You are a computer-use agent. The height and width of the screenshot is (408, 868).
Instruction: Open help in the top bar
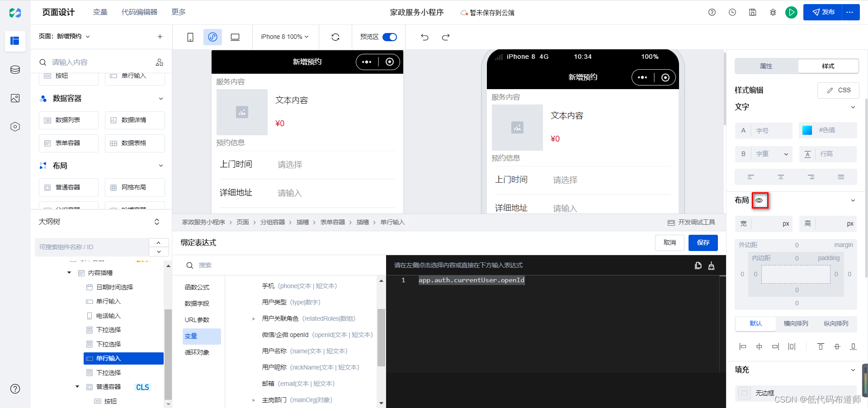tap(712, 12)
